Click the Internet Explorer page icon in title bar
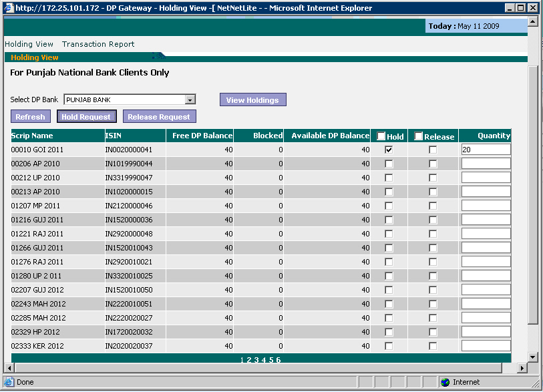Image resolution: width=543 pixels, height=392 pixels. (x=9, y=7)
